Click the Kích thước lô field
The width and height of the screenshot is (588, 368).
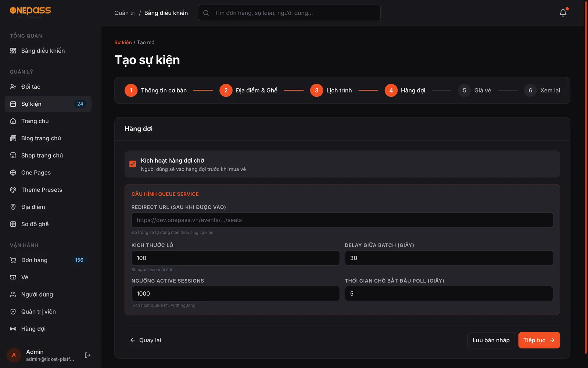[236, 258]
